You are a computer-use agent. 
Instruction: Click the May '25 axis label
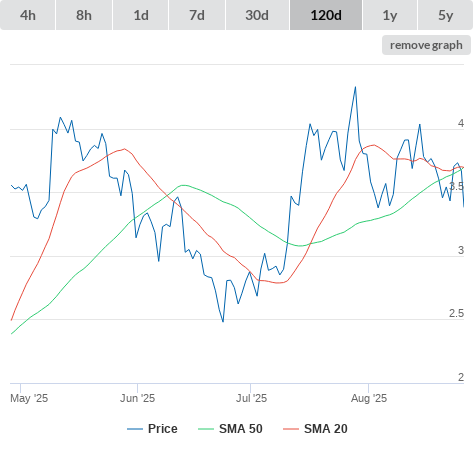(x=29, y=398)
